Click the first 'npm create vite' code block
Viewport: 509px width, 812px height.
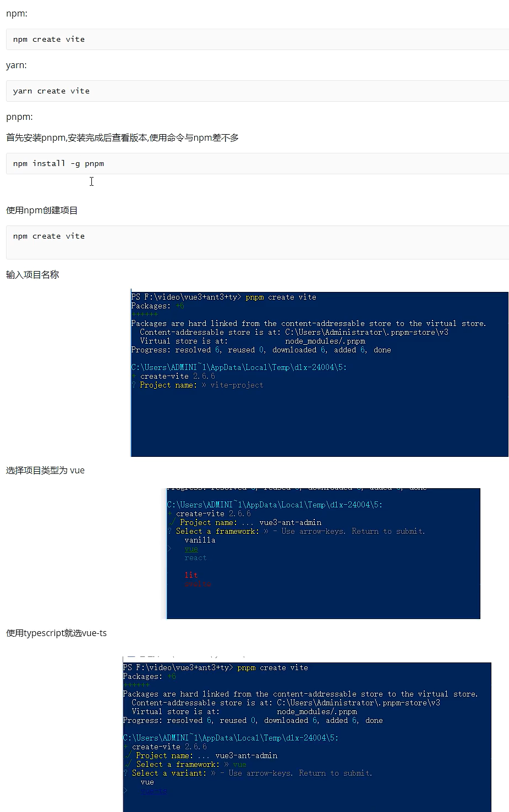tap(257, 39)
